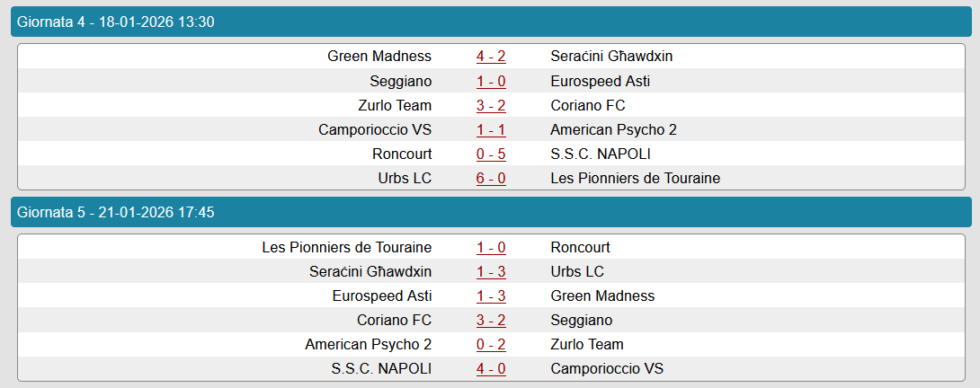Click the Urbs LC 6 - 0 score link
The image size is (980, 388).
click(491, 178)
